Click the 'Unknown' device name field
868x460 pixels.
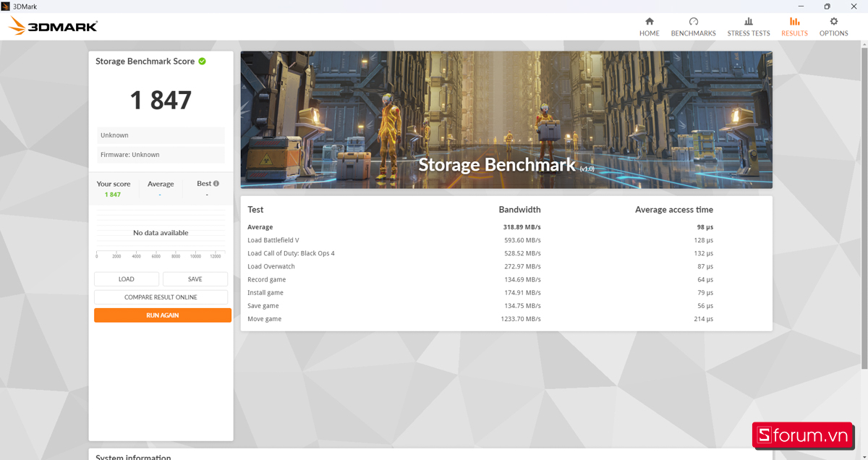(x=161, y=135)
